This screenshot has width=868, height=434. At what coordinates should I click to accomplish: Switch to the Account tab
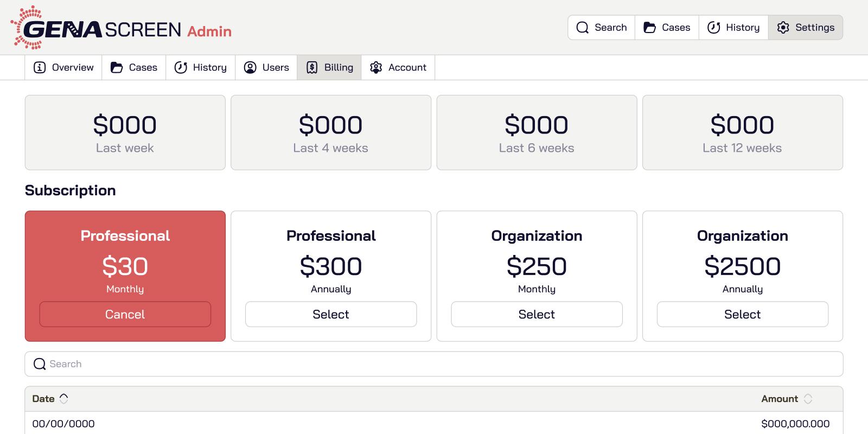398,67
